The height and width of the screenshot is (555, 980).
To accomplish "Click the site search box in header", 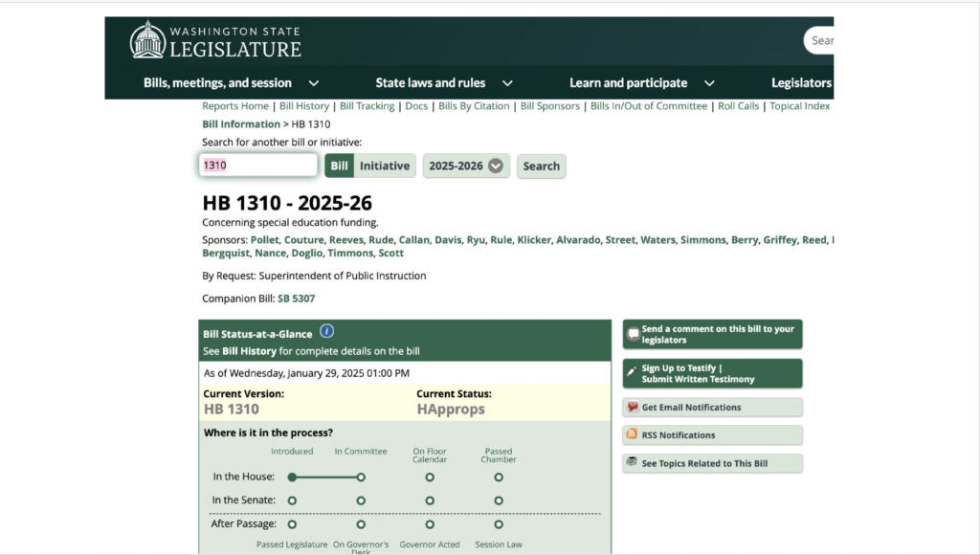I will pos(819,40).
